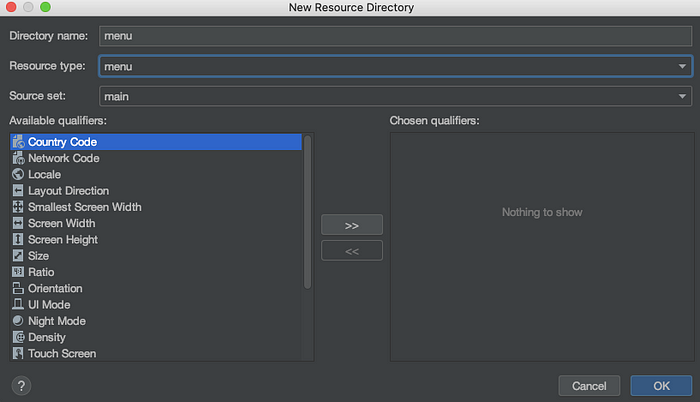
Task: Select Locale qualifier row
Action: point(156,174)
